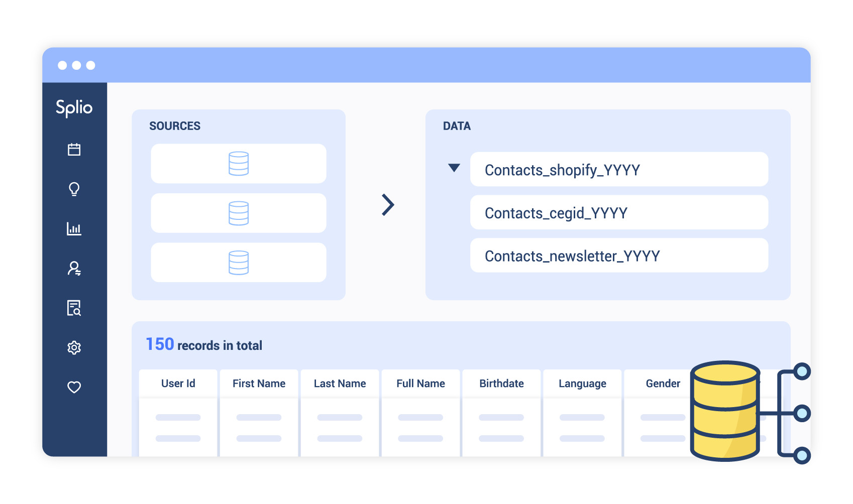
Task: Click the yellow database connector icon
Action: (726, 411)
